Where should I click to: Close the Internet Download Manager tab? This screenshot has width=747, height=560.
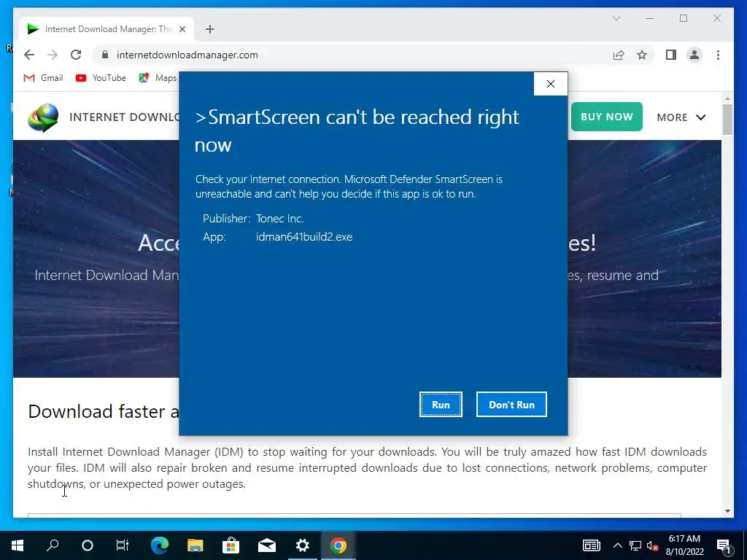182,29
